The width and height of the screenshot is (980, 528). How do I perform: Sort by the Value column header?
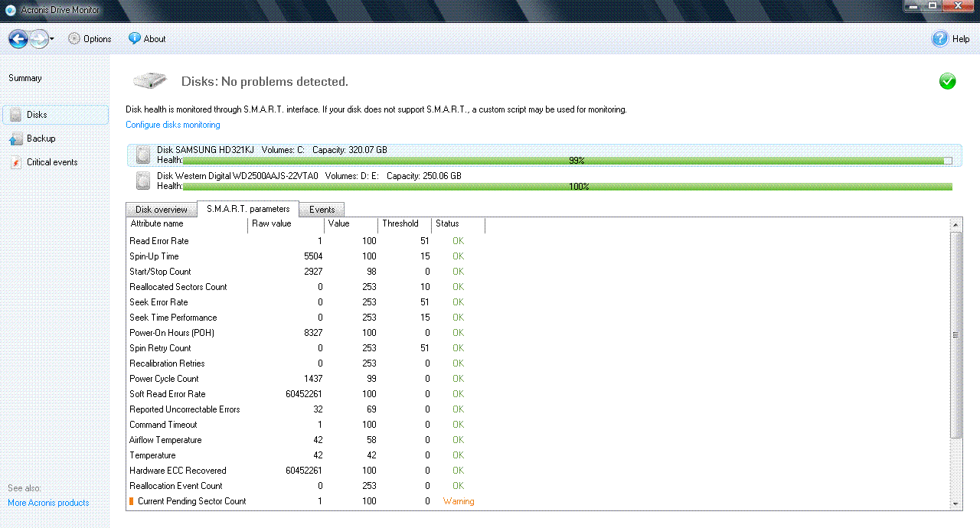click(x=351, y=224)
